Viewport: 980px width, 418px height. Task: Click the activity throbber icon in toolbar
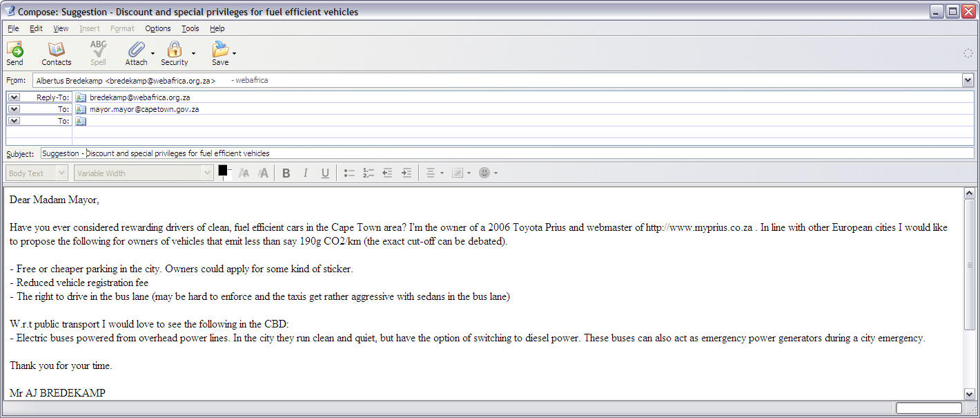tap(968, 53)
